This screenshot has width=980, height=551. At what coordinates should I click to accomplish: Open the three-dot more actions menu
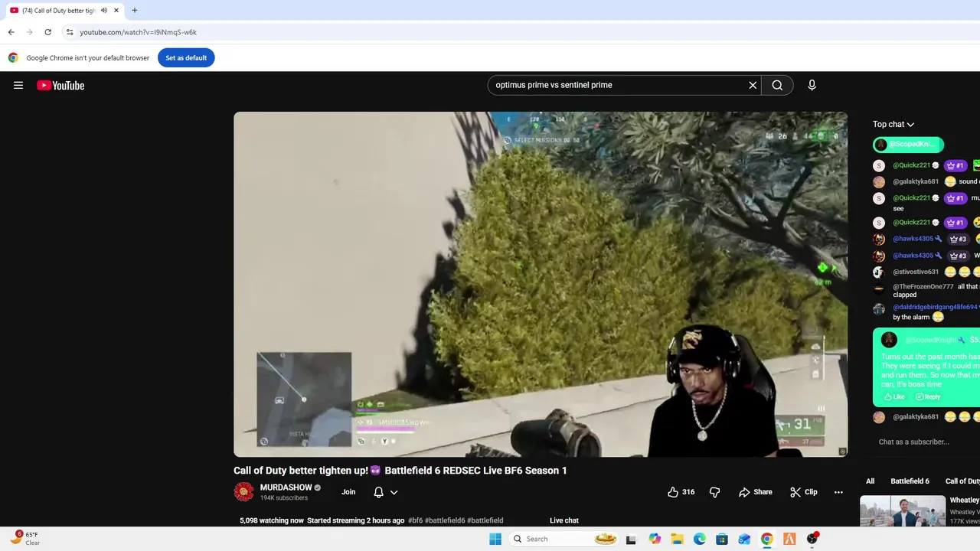pos(838,492)
